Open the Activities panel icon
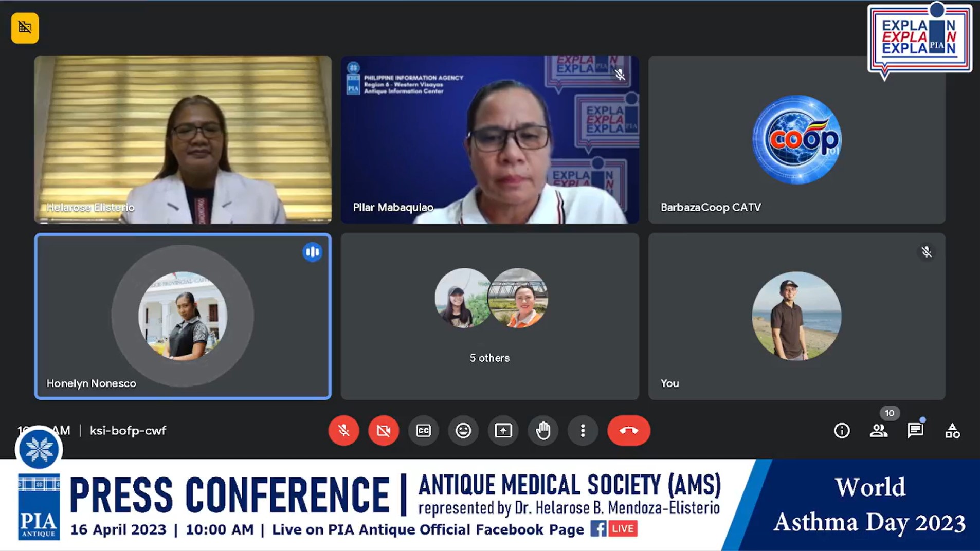Image resolution: width=980 pixels, height=551 pixels. click(952, 430)
